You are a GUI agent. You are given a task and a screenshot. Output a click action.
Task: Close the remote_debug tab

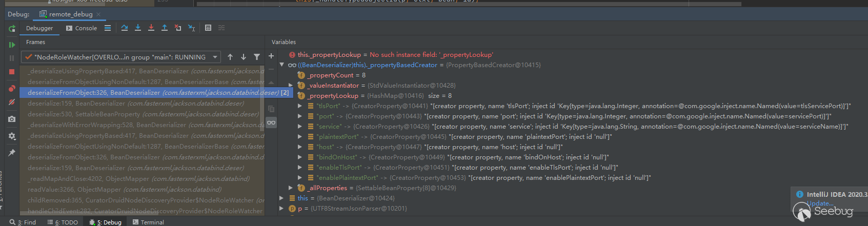point(98,14)
